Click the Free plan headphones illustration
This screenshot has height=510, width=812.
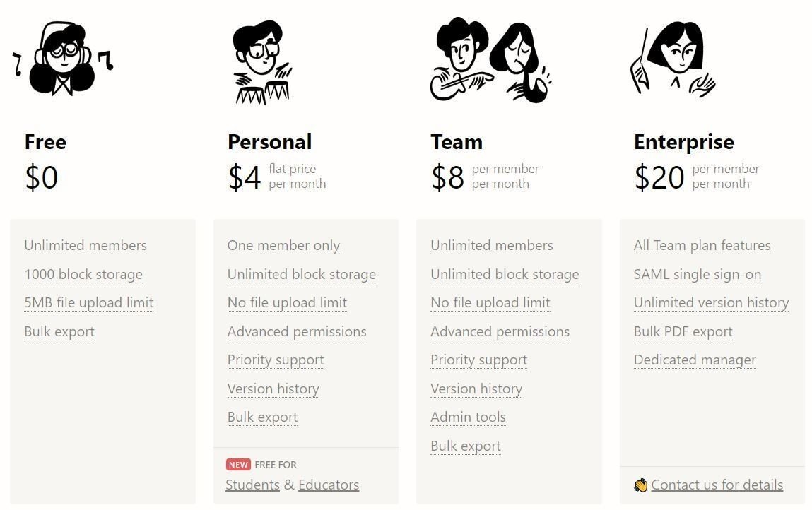tap(62, 59)
